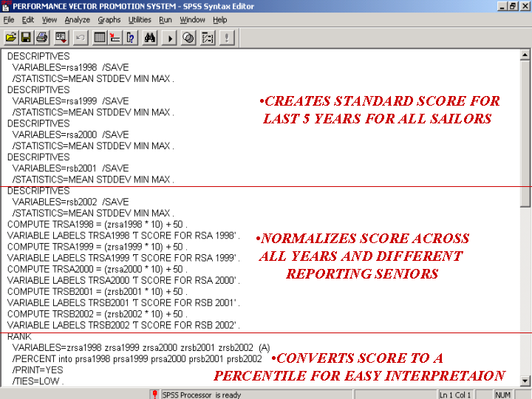Open the Variables info icon with question mark
This screenshot has height=399, width=532.
pyautogui.click(x=131, y=38)
